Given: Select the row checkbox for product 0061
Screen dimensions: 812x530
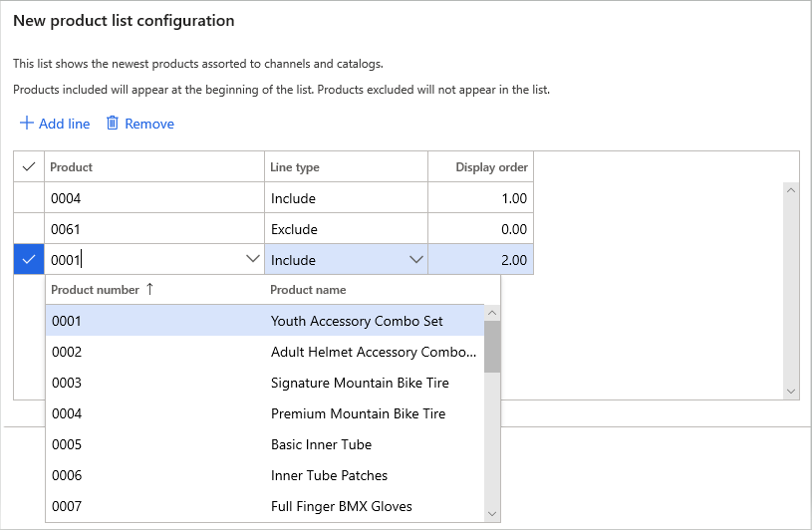Looking at the screenshot, I should [29, 229].
